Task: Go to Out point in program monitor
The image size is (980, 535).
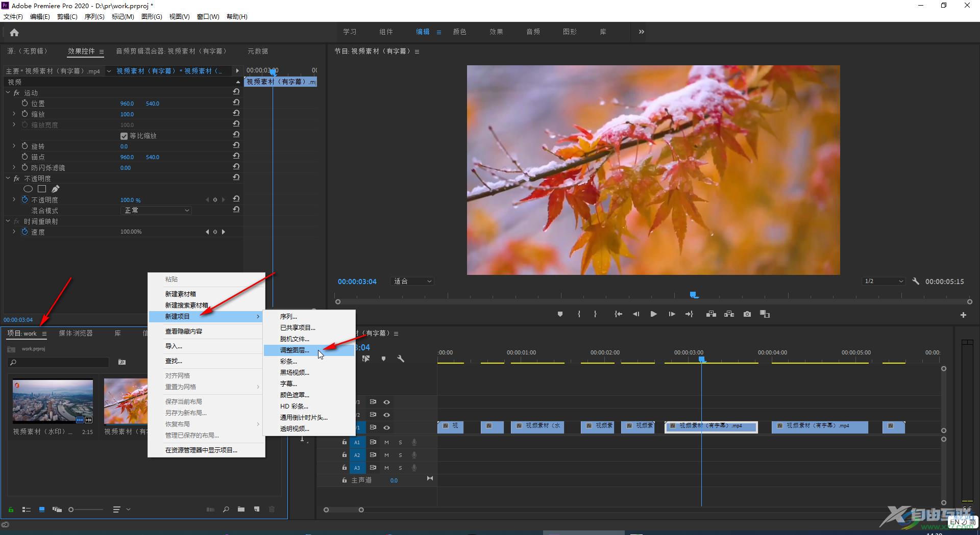Action: pos(689,314)
